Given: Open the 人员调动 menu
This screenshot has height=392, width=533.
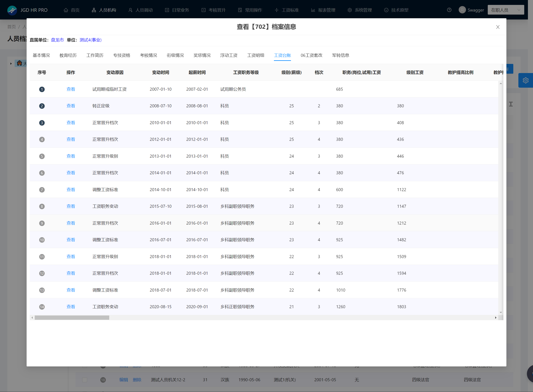Looking at the screenshot, I should [140, 10].
